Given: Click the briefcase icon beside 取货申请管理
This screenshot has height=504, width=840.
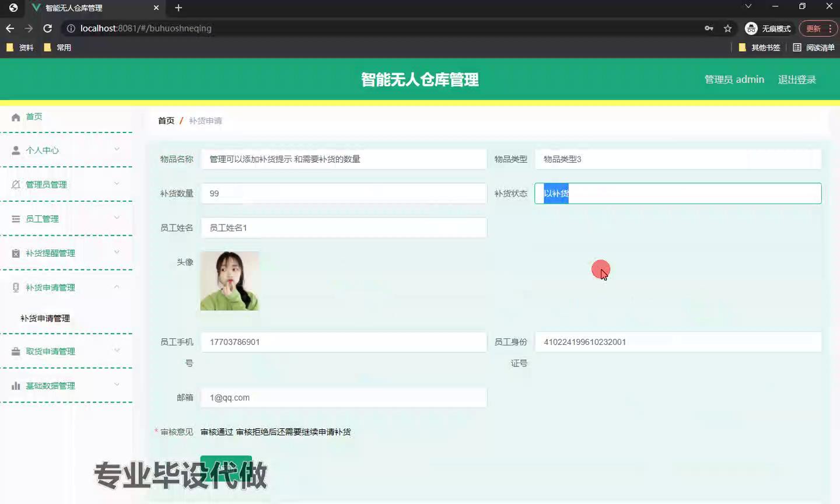Looking at the screenshot, I should (x=16, y=351).
